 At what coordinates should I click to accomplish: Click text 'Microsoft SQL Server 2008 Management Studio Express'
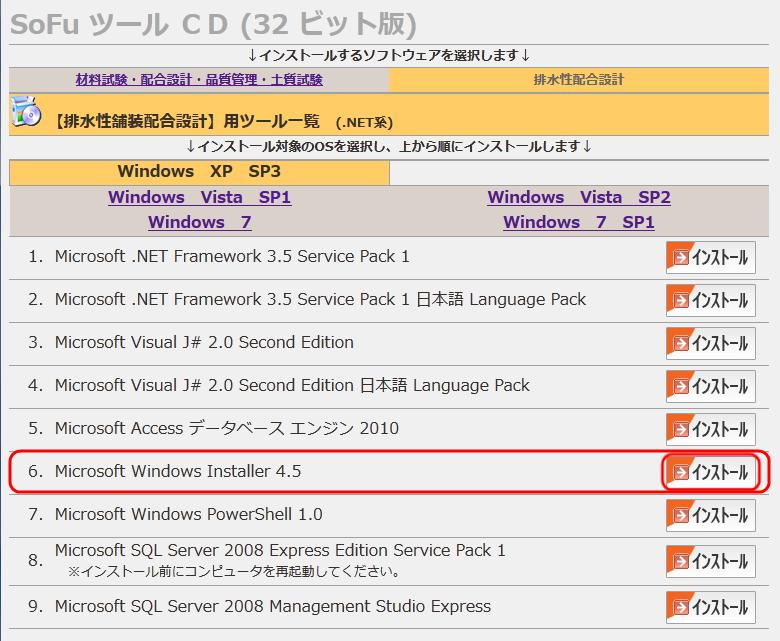point(273,606)
